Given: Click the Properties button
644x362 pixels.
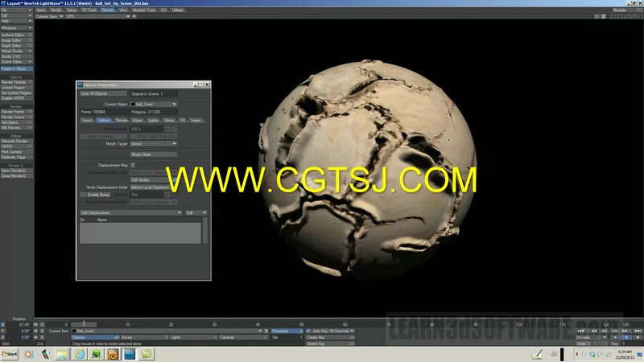Looking at the screenshot, I should coord(287,331).
